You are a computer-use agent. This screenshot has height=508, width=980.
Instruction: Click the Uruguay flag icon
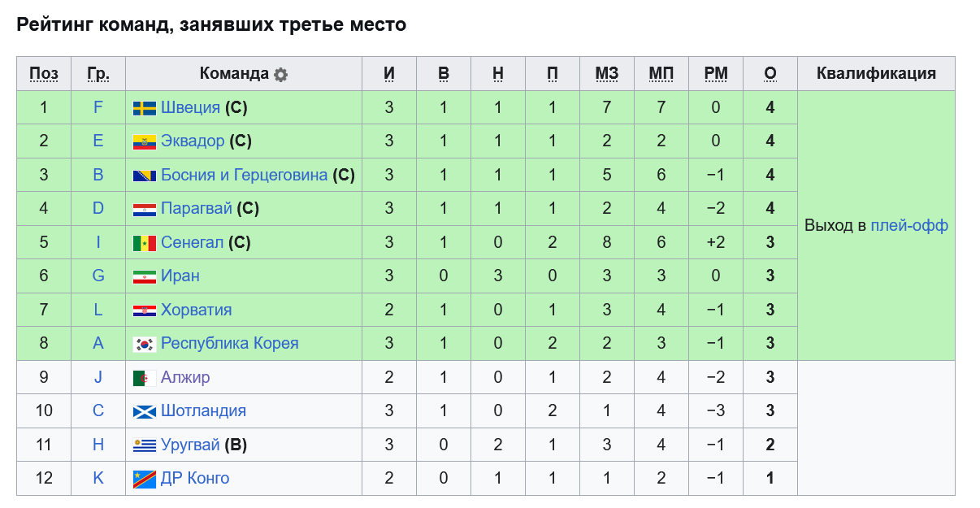tap(145, 445)
